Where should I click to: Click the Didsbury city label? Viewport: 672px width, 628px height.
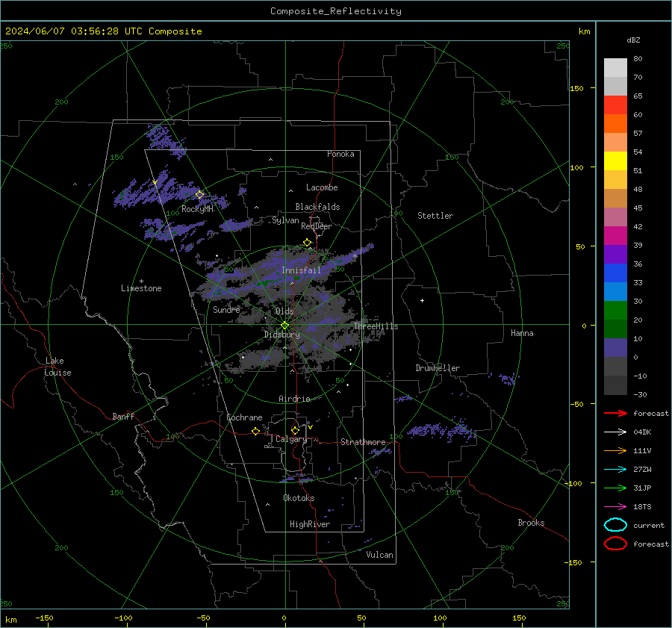281,335
